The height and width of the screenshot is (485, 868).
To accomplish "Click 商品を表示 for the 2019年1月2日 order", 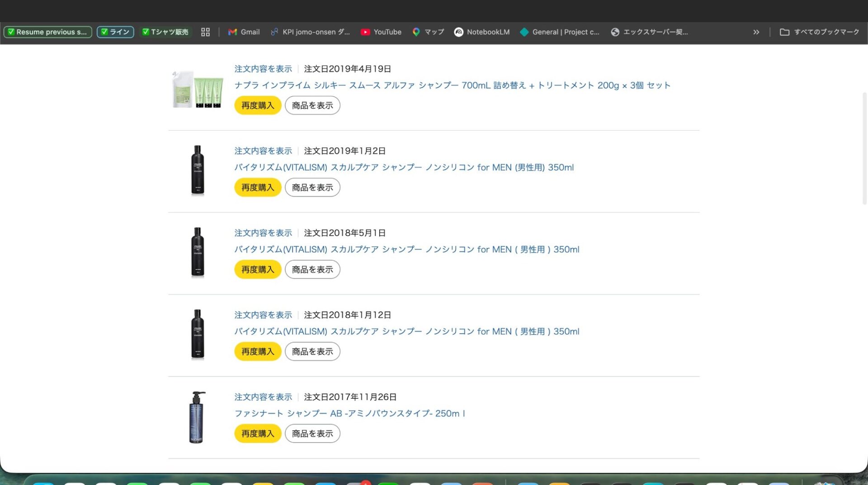I will [312, 188].
